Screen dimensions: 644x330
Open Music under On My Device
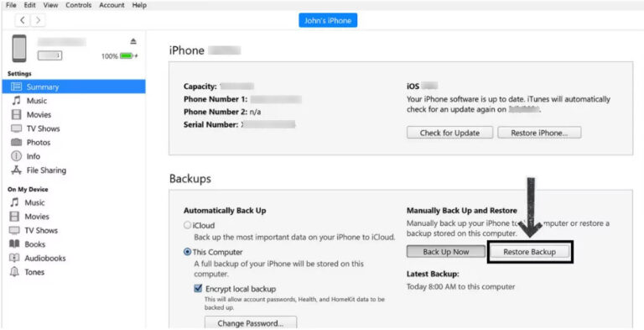tap(34, 203)
